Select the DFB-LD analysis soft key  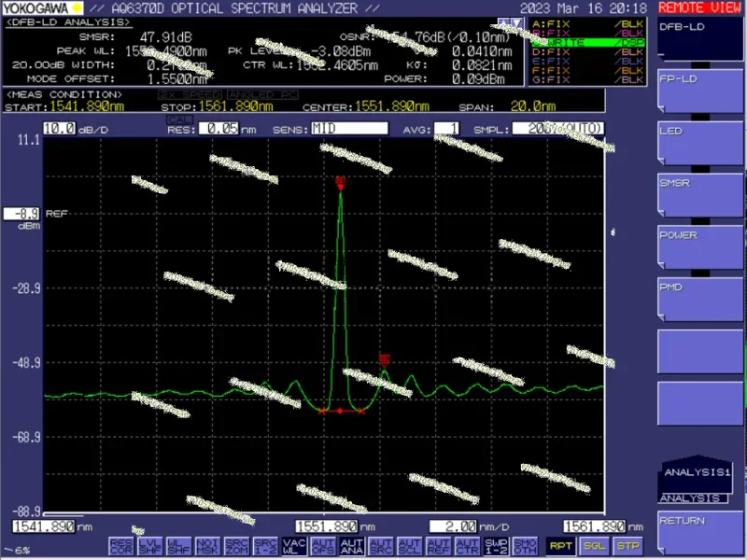point(700,38)
